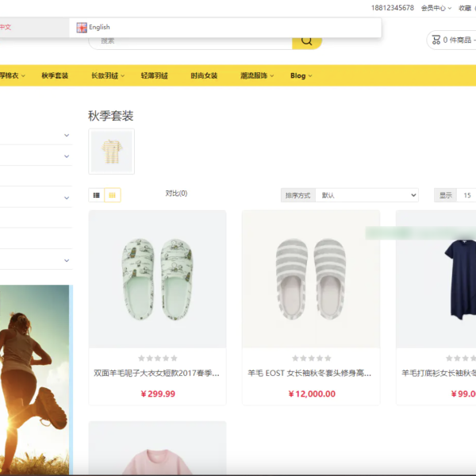Image resolution: width=476 pixels, height=476 pixels.
Task: Expand the third sidebar filter chevron
Action: (x=67, y=198)
